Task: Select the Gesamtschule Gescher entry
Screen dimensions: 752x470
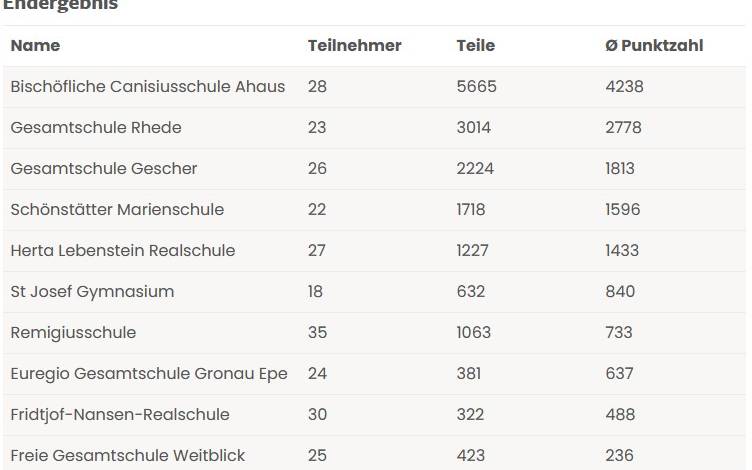Action: (104, 169)
